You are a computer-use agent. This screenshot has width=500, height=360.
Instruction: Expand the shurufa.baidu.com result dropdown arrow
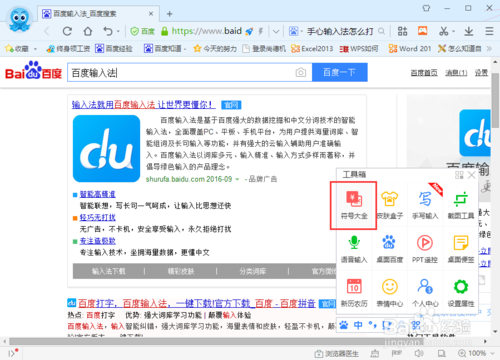point(237,179)
